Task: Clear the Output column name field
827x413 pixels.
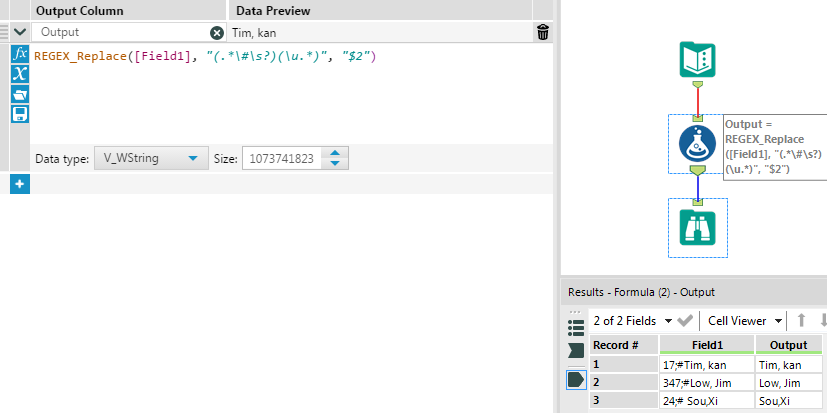Action: [217, 33]
